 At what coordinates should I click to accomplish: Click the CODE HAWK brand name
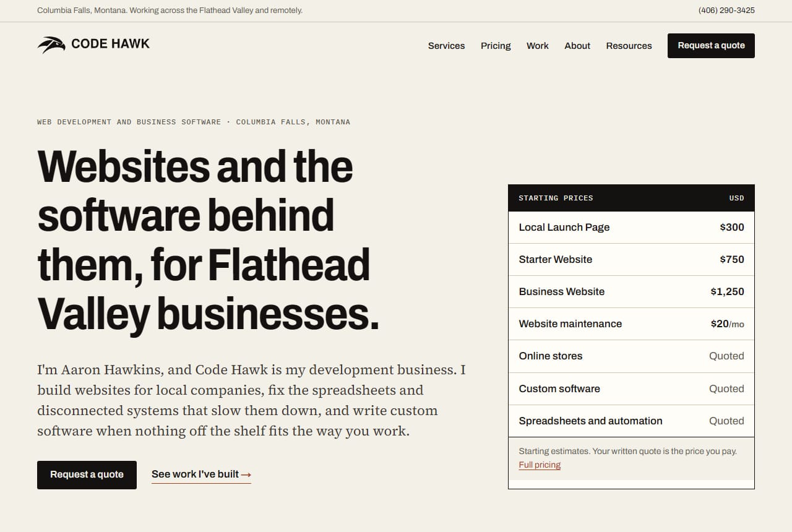pos(110,44)
